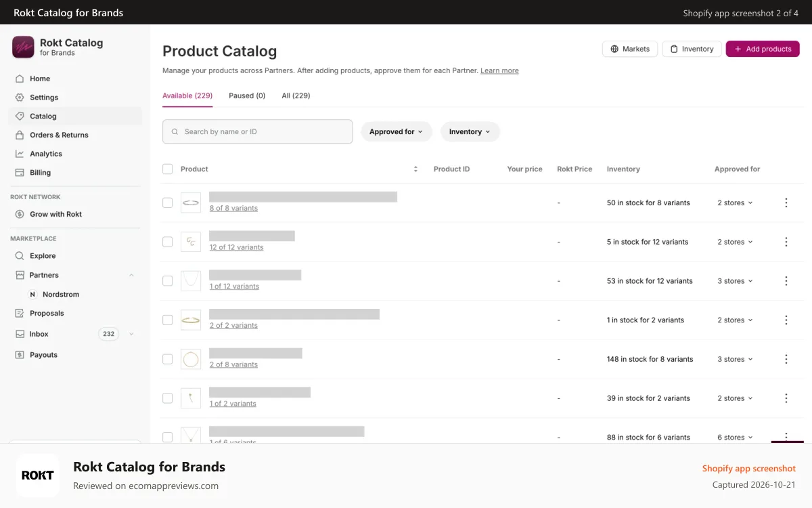
Task: Click the Explore magnifier icon
Action: pyautogui.click(x=20, y=256)
